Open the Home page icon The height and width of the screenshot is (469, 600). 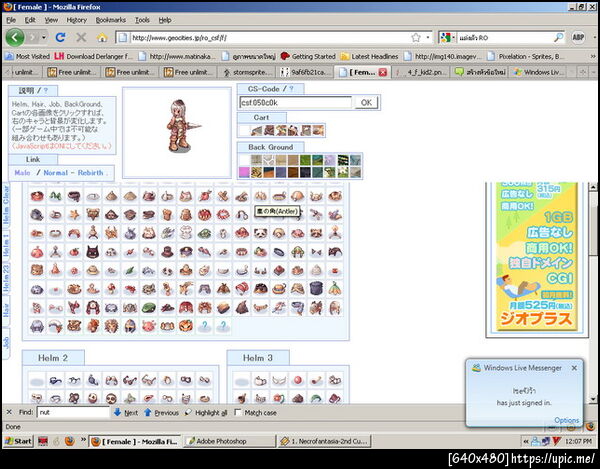102,37
